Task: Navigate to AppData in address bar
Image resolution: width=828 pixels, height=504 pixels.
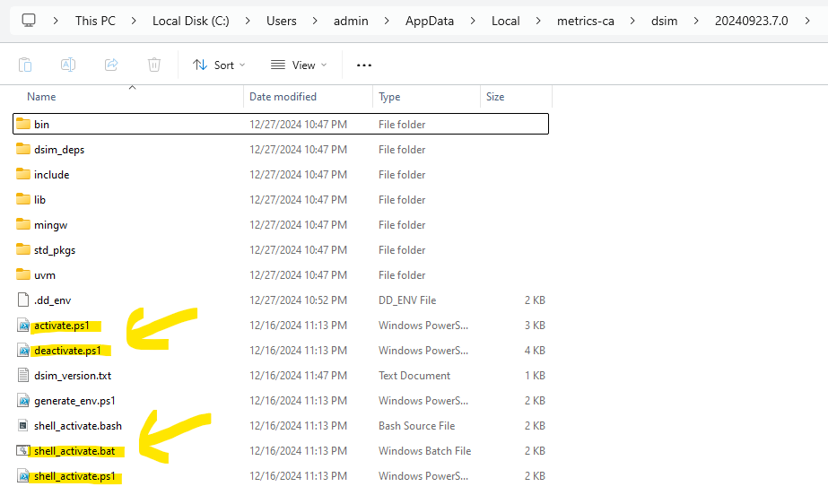Action: [430, 21]
